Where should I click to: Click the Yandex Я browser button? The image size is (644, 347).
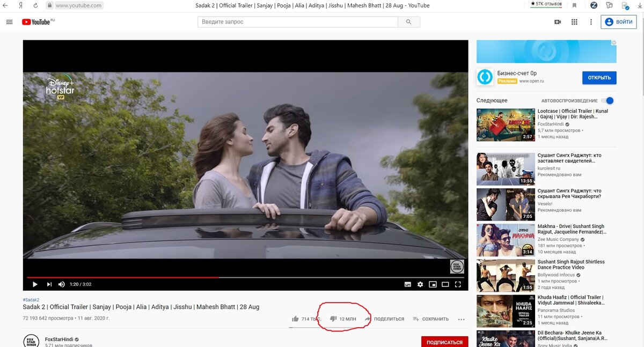(x=20, y=5)
